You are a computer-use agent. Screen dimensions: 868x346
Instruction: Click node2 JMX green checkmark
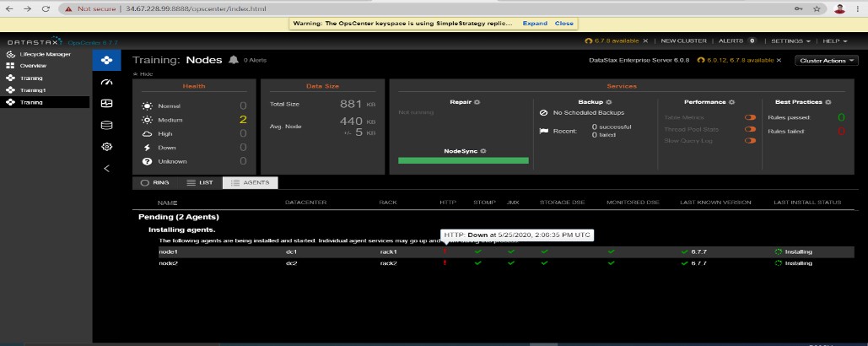pyautogui.click(x=511, y=263)
